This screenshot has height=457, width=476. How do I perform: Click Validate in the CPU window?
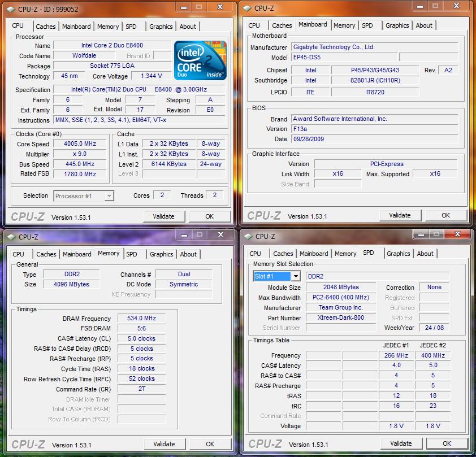[x=163, y=216]
